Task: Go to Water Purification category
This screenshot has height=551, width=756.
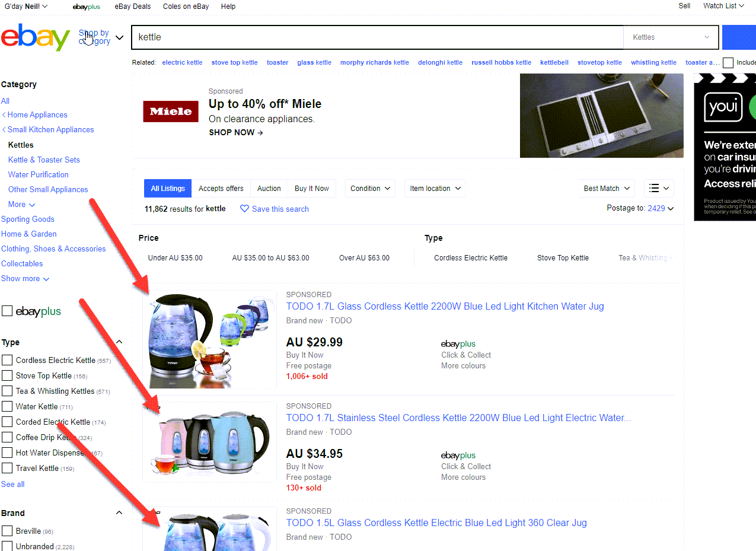Action: 39,174
